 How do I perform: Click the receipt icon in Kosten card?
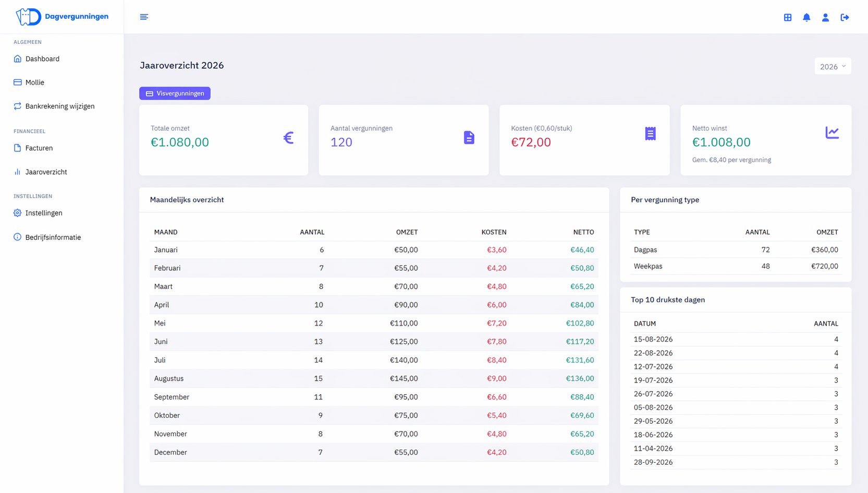click(650, 134)
